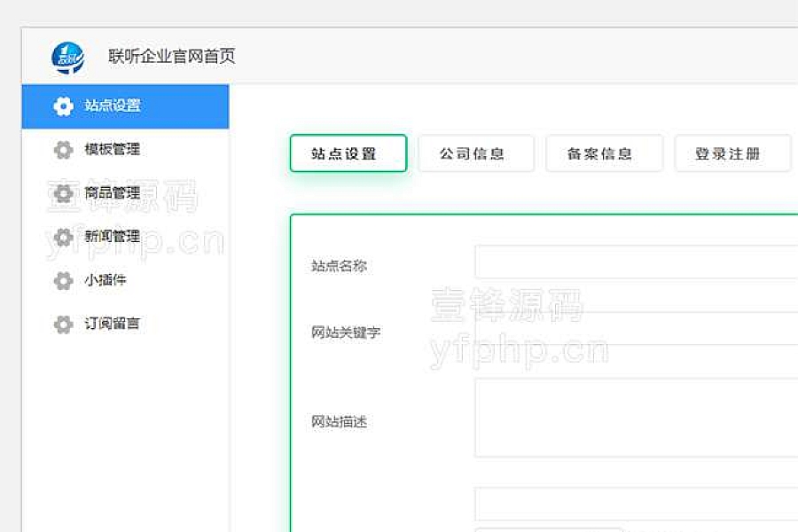Click the gear icon beside 新闻管理

tap(63, 237)
